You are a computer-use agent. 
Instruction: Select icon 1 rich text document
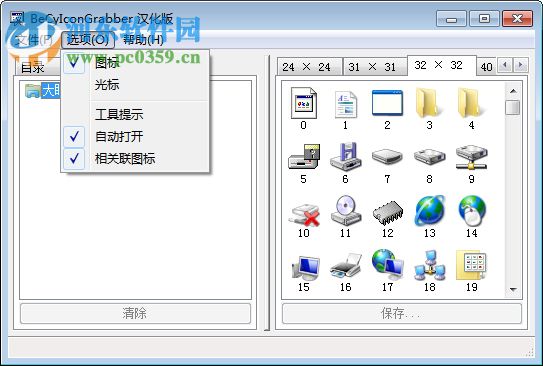[346, 104]
